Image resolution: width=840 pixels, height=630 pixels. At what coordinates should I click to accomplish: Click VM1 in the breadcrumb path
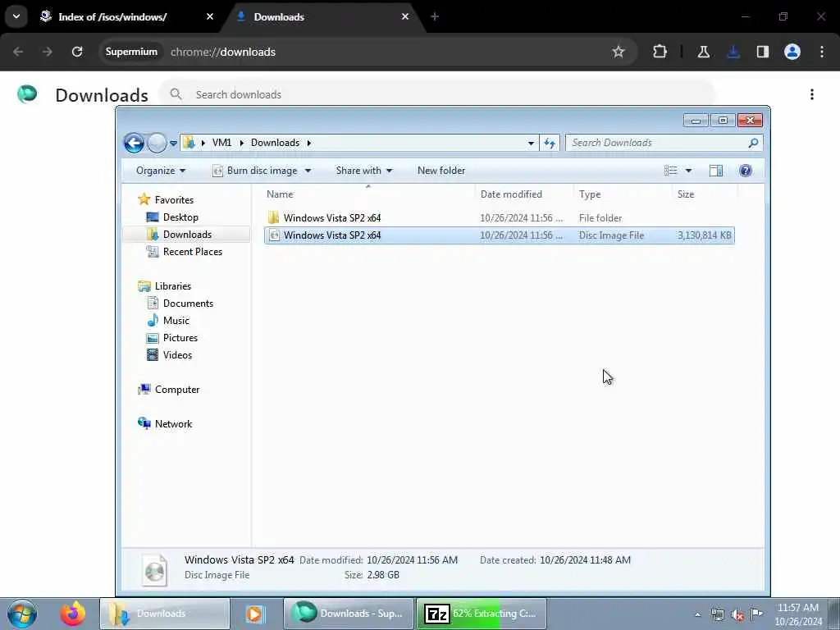point(221,143)
